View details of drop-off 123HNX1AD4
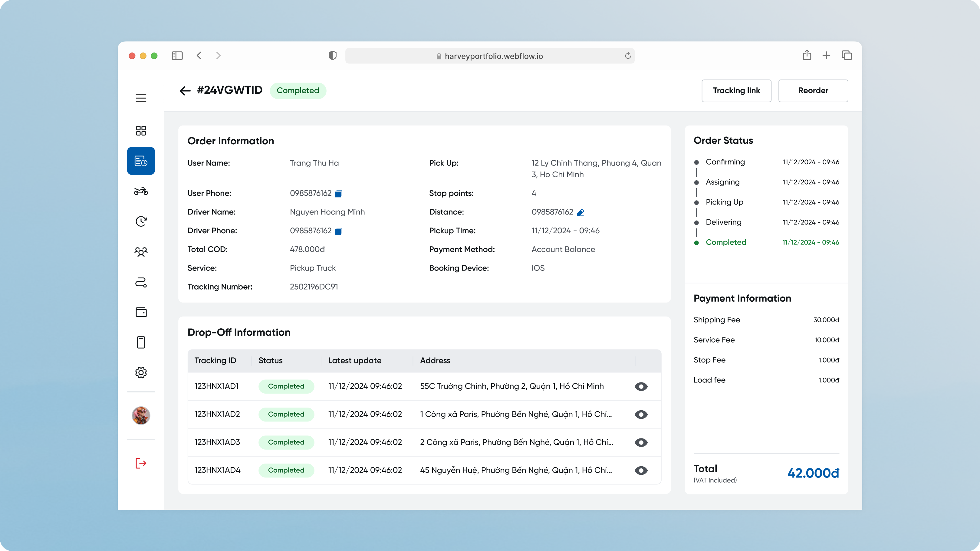 [641, 471]
